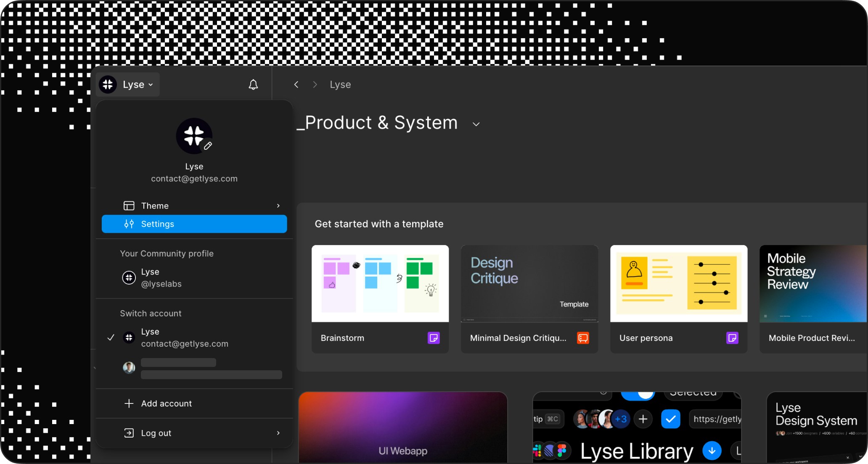Navigate back using the left arrow
Image resolution: width=868 pixels, height=464 pixels.
(x=296, y=84)
